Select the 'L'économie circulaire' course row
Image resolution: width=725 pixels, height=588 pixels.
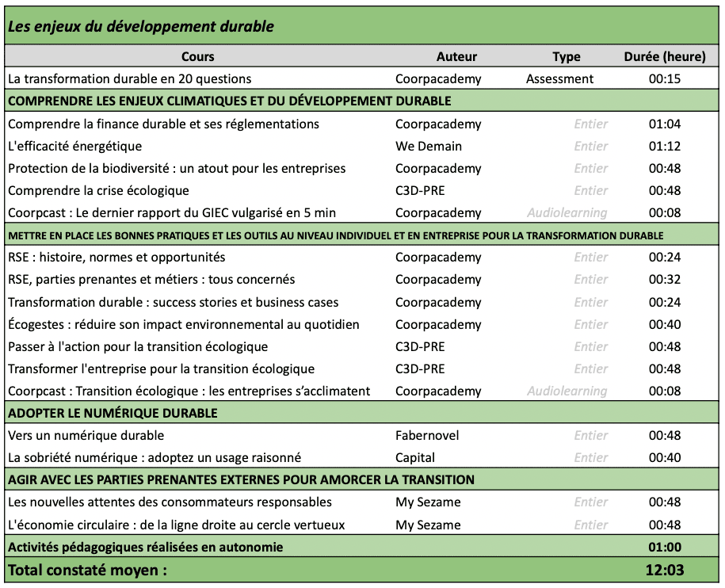click(361, 525)
